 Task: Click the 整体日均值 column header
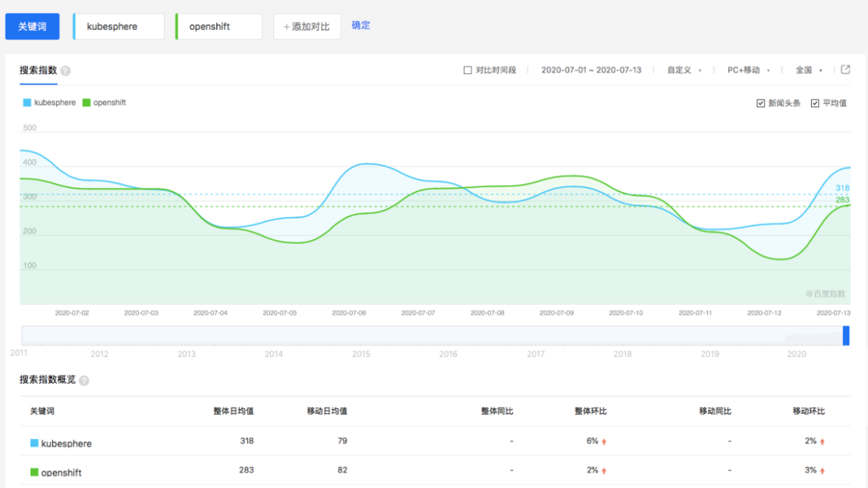click(234, 411)
